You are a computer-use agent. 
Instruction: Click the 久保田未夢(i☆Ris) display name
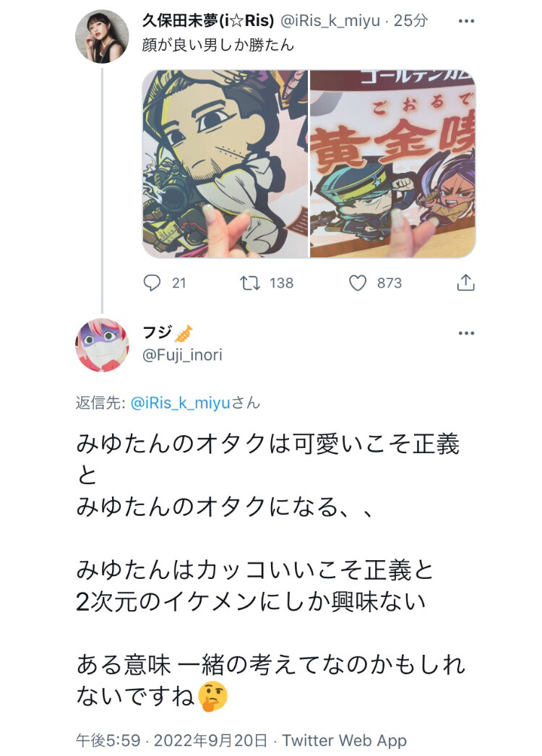(208, 21)
